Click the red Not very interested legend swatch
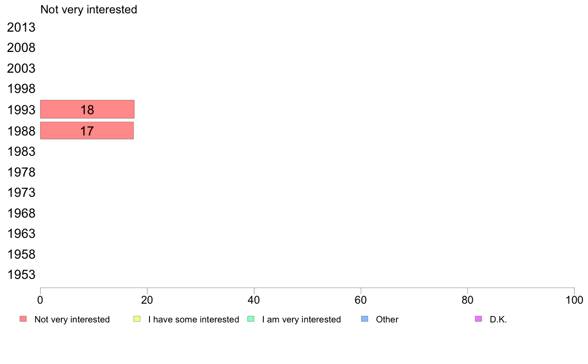The width and height of the screenshot is (588, 364). (x=23, y=319)
